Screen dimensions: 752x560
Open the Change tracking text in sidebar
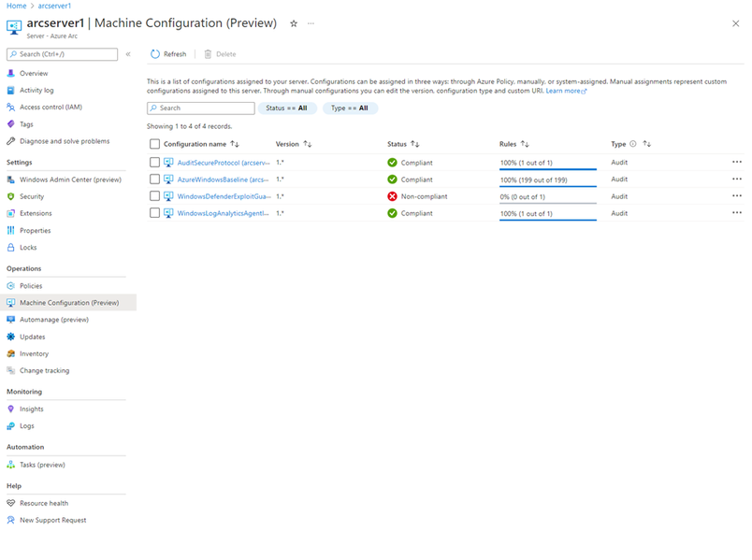tap(45, 370)
